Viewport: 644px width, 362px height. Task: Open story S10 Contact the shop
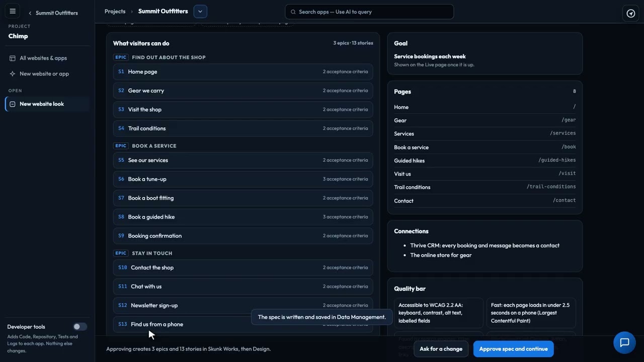[x=243, y=267]
